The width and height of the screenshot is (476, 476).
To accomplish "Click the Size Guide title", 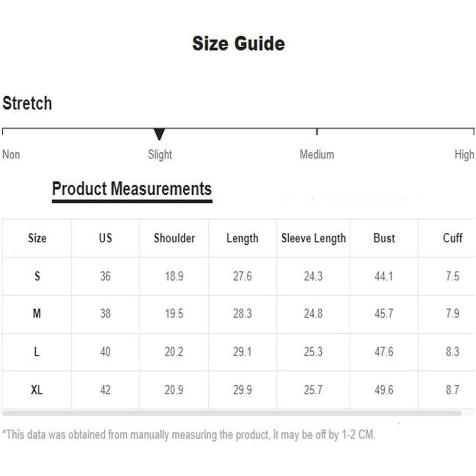I will [238, 44].
